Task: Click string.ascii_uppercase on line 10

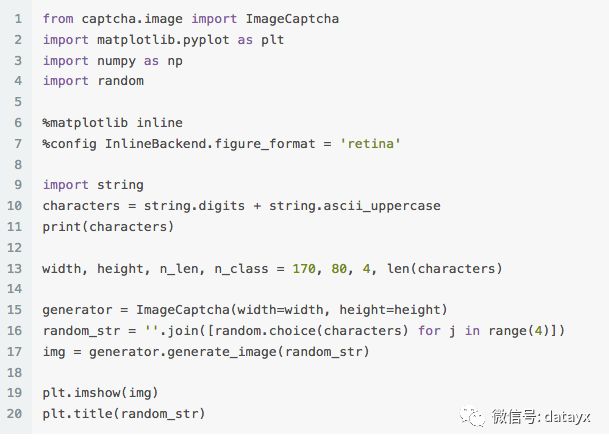Action: (355, 206)
